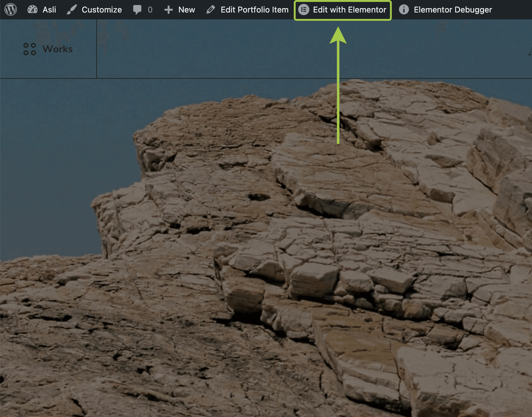Click the info icon beside Elementor Debugger

pos(404,10)
